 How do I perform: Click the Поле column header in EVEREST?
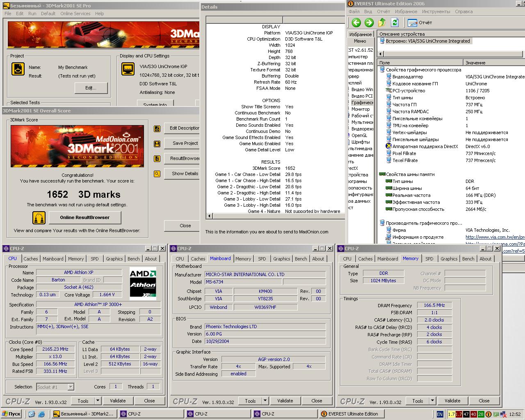(420, 63)
